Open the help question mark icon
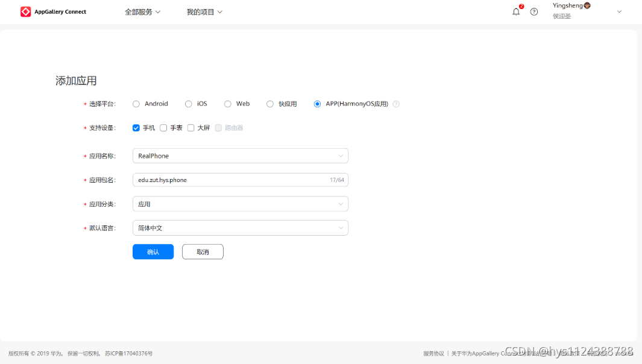The width and height of the screenshot is (642, 364). (534, 11)
